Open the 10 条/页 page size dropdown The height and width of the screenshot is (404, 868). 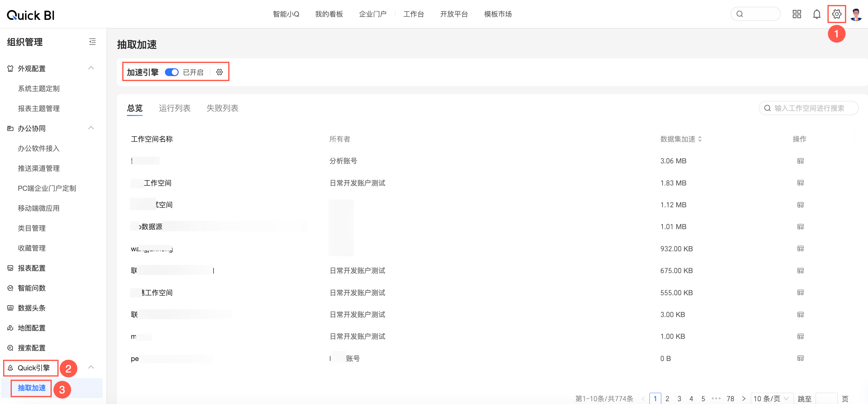772,399
